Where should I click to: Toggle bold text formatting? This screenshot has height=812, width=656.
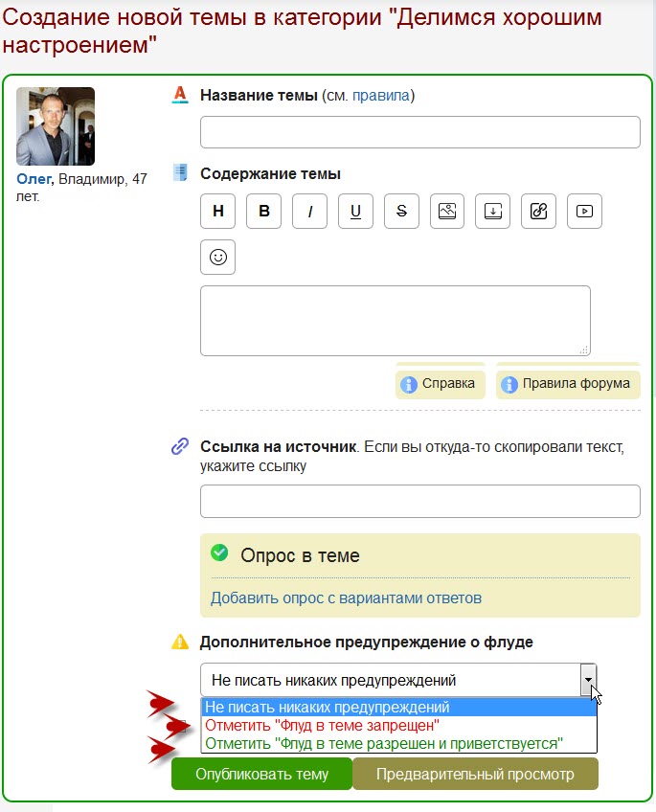tap(263, 212)
